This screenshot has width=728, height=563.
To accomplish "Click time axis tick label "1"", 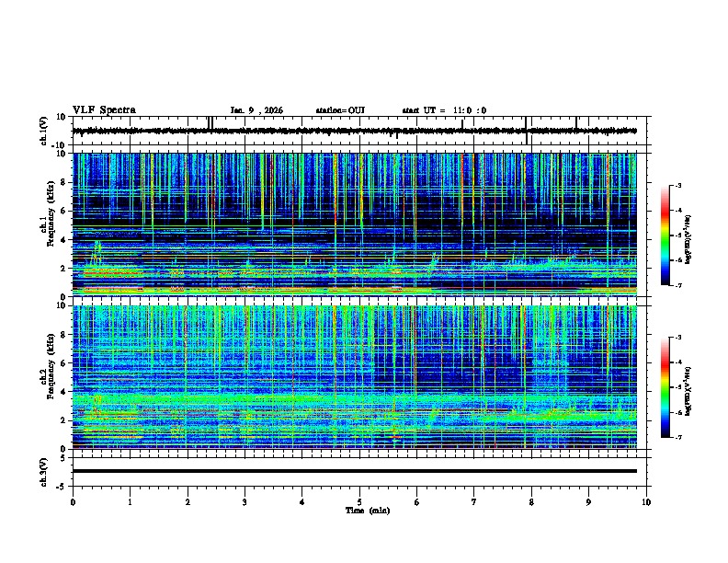I will [x=130, y=502].
